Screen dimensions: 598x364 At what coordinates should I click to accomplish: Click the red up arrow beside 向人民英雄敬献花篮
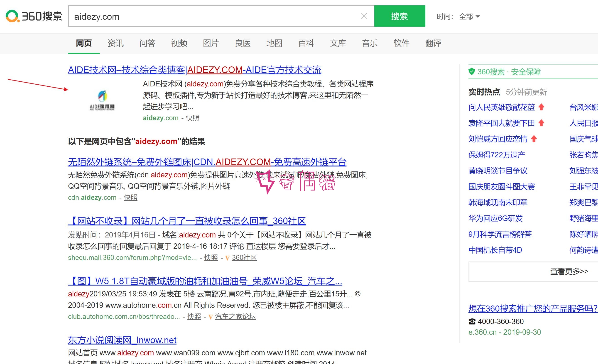[x=541, y=107]
